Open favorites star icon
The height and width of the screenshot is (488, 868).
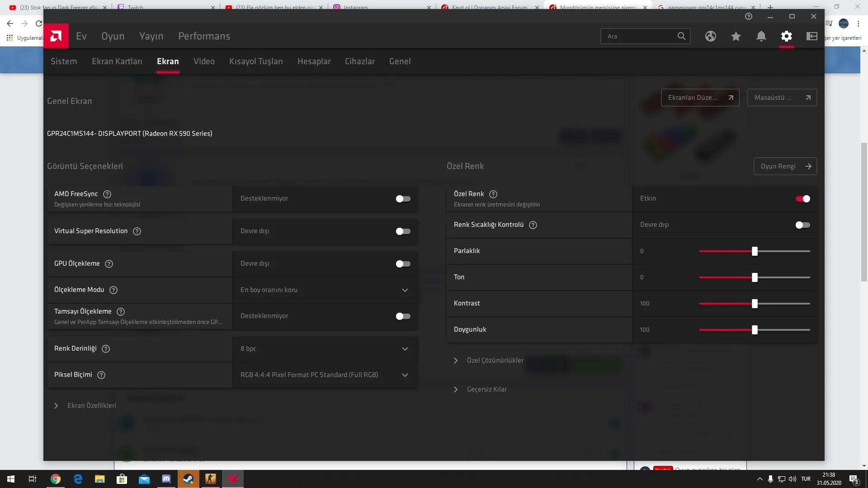pos(736,36)
